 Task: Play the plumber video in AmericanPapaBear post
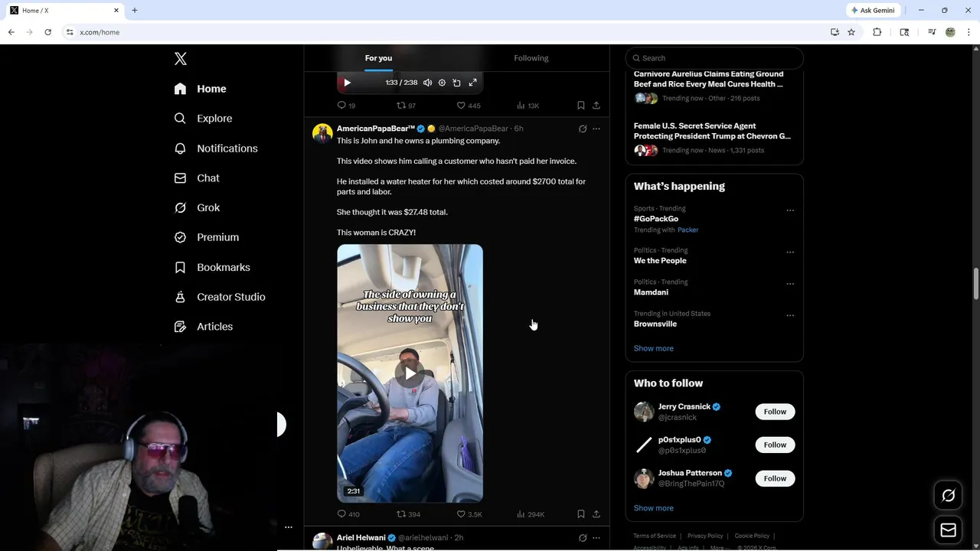(x=410, y=373)
